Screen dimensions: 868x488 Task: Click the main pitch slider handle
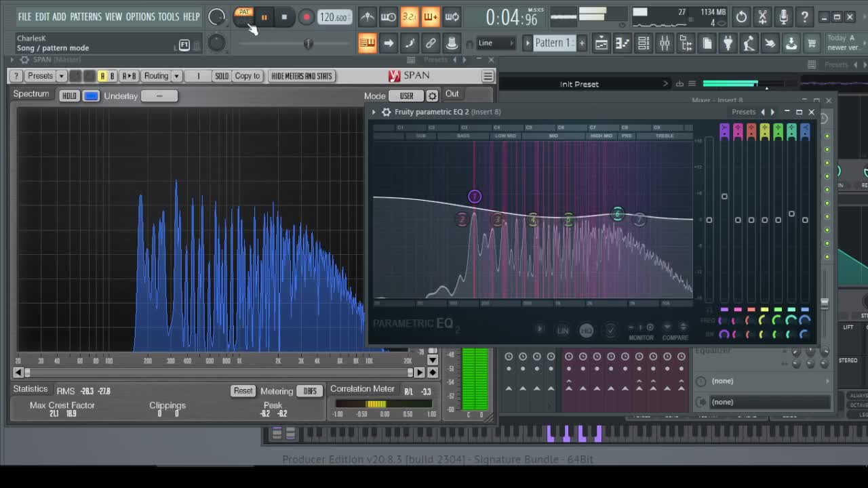point(308,44)
